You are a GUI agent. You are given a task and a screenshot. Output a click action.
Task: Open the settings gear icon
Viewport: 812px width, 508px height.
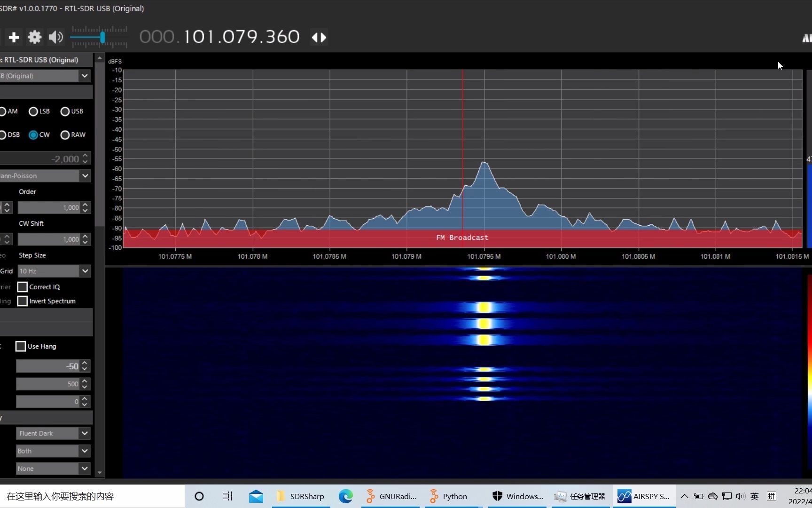[x=34, y=37]
